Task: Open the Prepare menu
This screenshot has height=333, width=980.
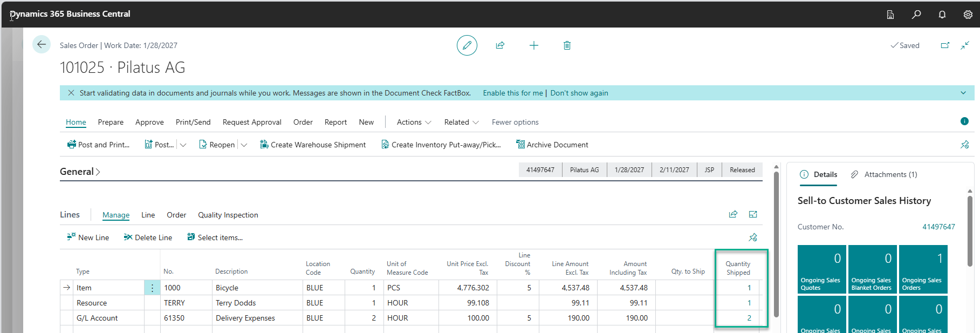Action: click(x=111, y=122)
